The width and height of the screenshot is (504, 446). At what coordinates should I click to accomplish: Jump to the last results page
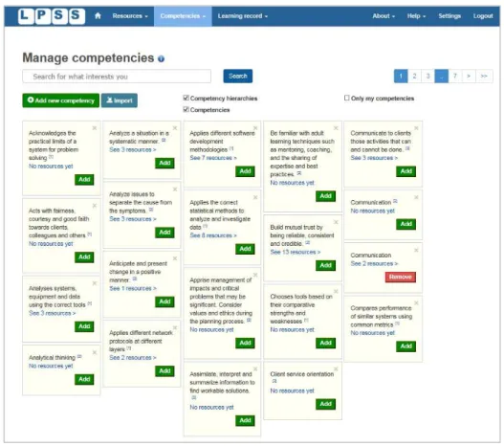click(484, 77)
